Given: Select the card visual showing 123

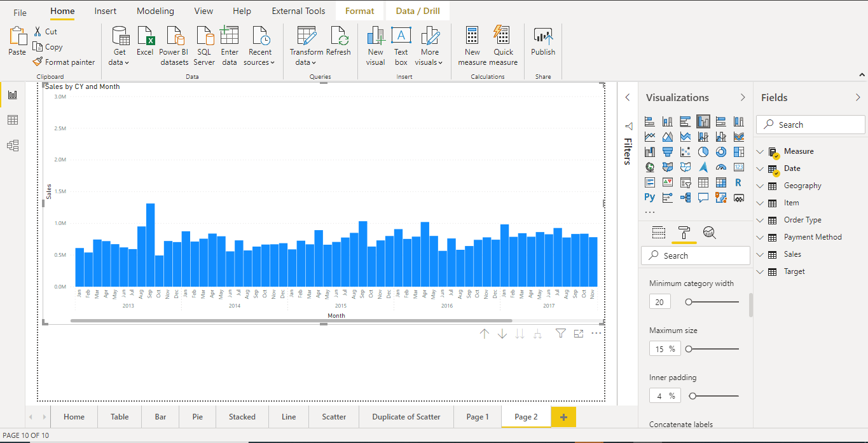Looking at the screenshot, I should [x=739, y=167].
